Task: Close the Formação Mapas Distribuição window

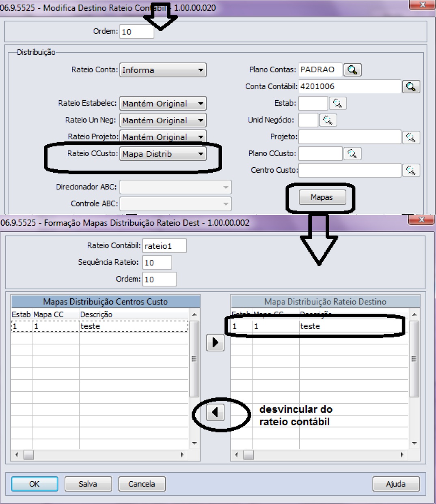Action: point(421,220)
